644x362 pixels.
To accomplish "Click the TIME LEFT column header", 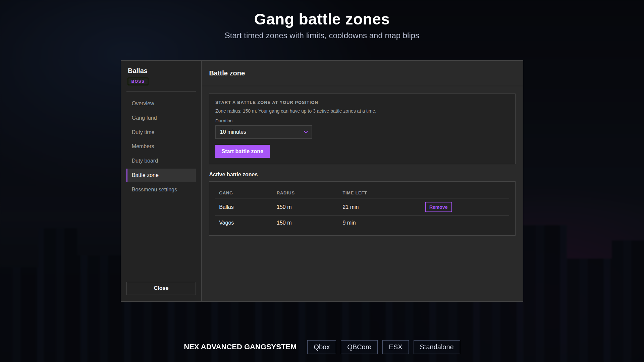I will [355, 193].
